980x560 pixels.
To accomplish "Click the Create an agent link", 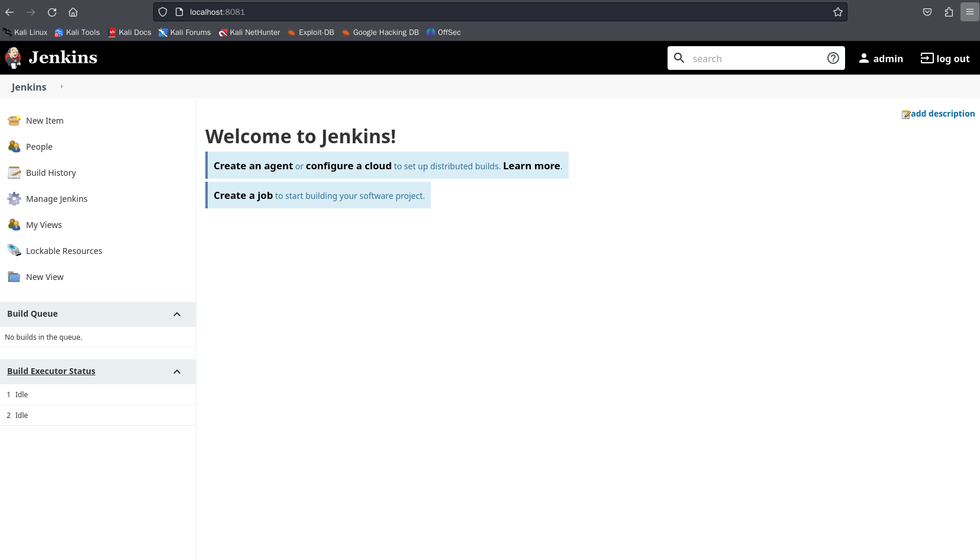I will (253, 166).
